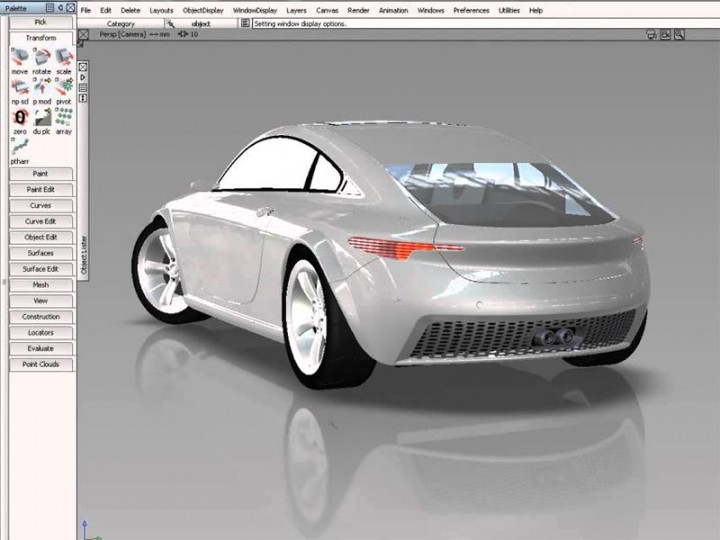The image size is (720, 540).
Task: Click the viewport X box beside Persp title
Action: 83,34
